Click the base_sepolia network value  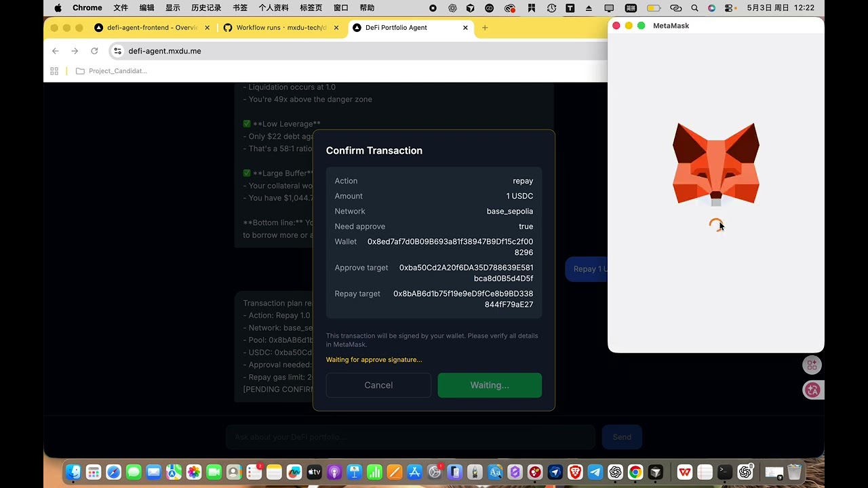pyautogui.click(x=510, y=211)
